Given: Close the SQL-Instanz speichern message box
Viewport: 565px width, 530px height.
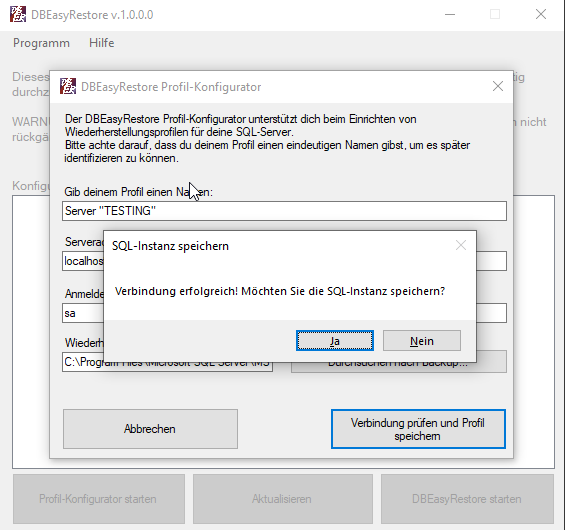Looking at the screenshot, I should tap(461, 246).
